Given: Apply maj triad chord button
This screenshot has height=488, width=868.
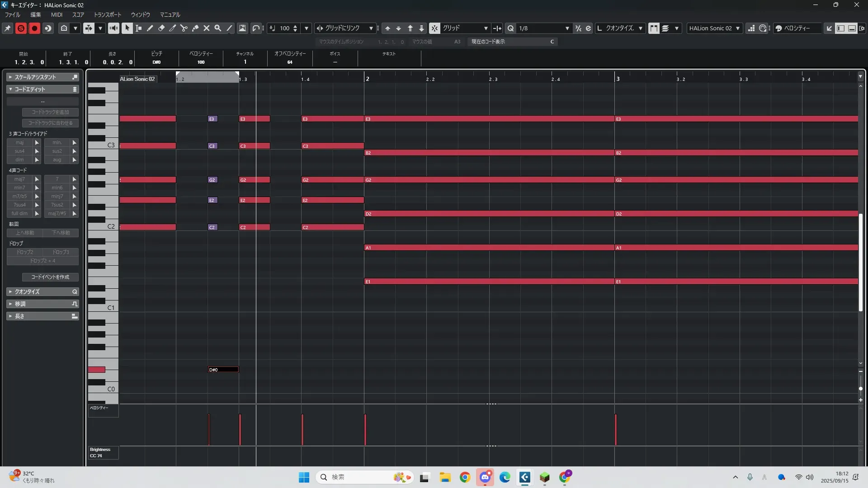Looking at the screenshot, I should click(x=19, y=142).
